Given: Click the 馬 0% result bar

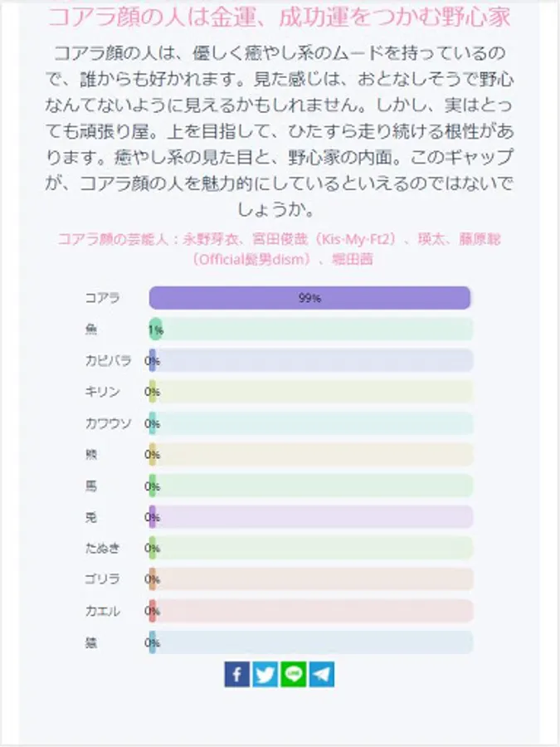Looking at the screenshot, I should point(311,486).
